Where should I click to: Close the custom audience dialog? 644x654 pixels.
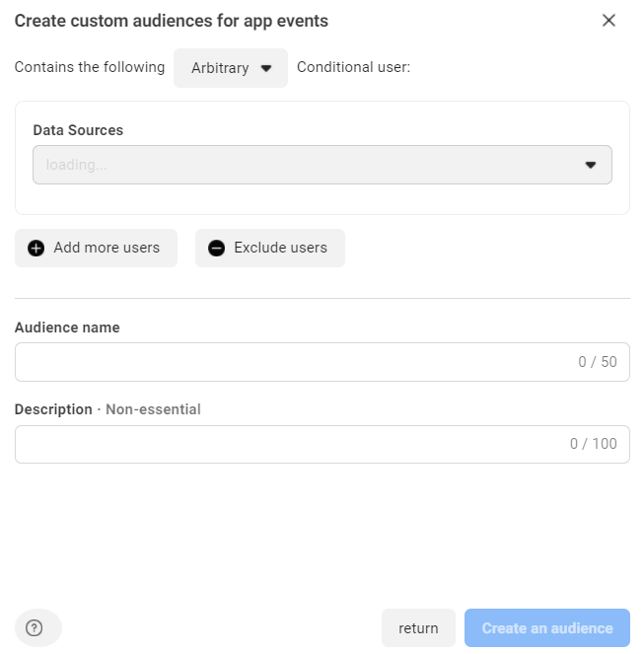click(608, 21)
